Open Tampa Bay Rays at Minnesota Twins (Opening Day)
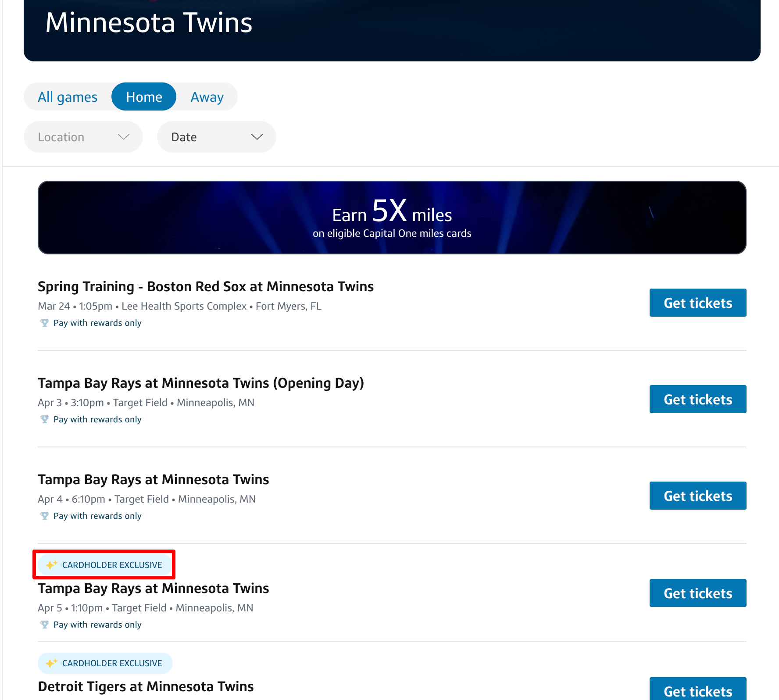Image resolution: width=779 pixels, height=700 pixels. point(201,383)
